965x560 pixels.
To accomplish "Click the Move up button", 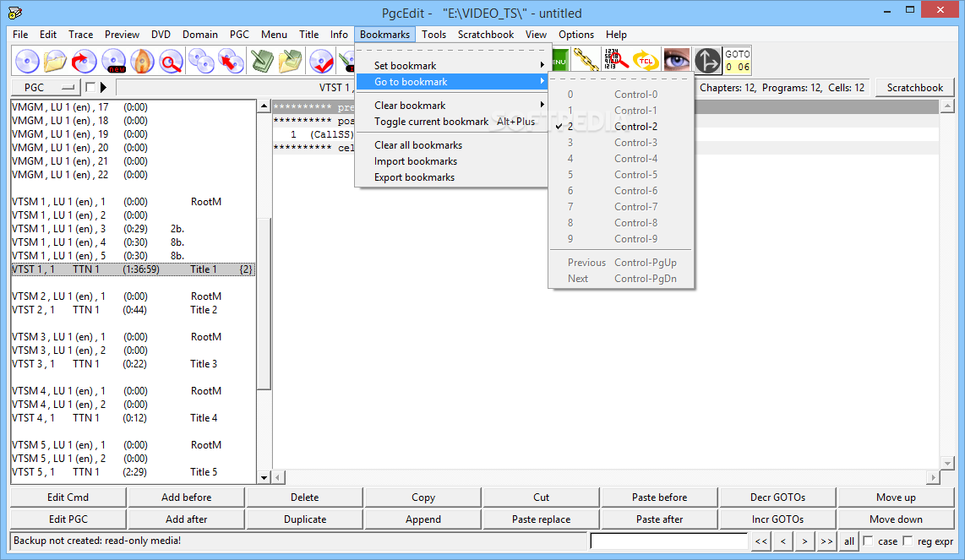I will point(896,497).
